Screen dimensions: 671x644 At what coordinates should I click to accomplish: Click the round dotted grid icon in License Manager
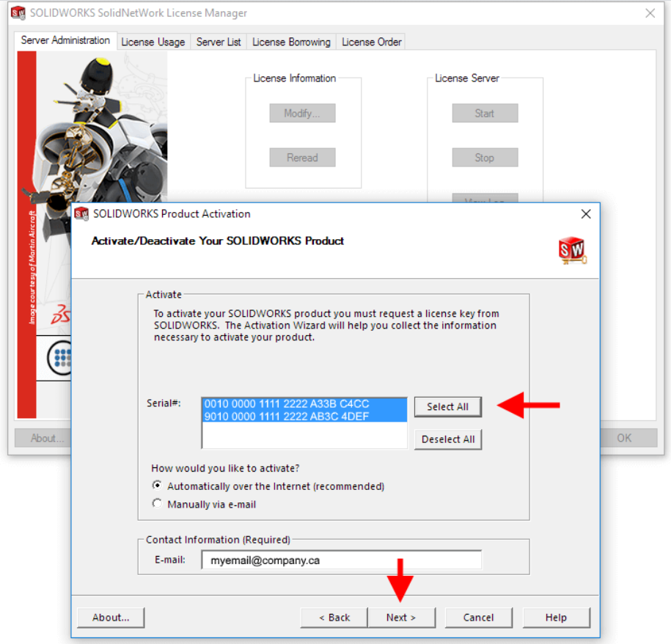(x=60, y=358)
